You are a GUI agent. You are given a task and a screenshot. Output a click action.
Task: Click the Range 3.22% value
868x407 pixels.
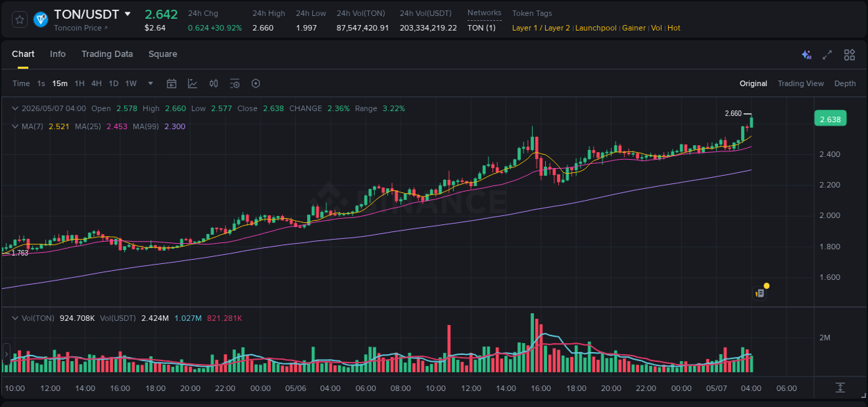point(394,108)
